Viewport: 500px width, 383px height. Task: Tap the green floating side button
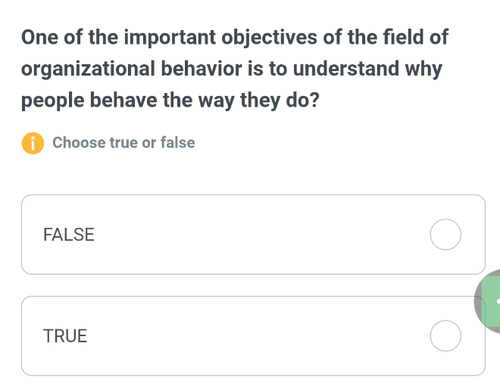pos(493,301)
